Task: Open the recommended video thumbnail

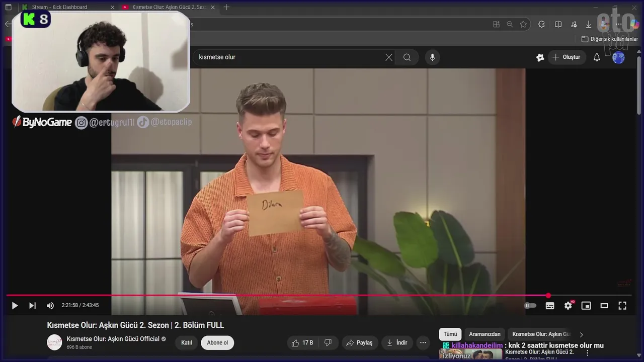Action: (470, 354)
